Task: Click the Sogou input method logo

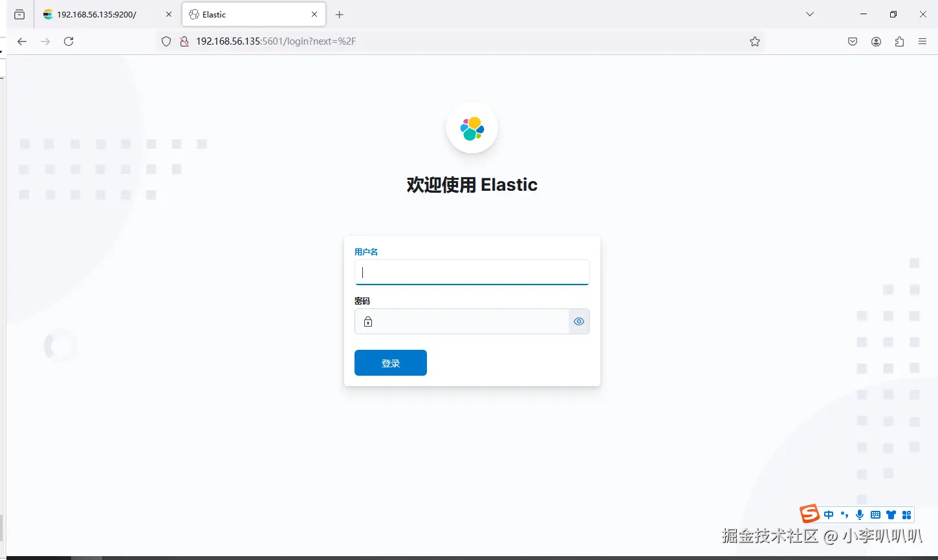Action: [x=810, y=514]
